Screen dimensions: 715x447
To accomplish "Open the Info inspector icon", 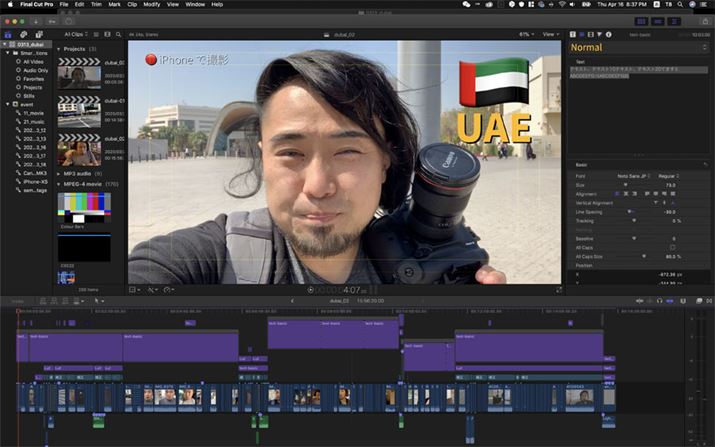I will pos(608,35).
